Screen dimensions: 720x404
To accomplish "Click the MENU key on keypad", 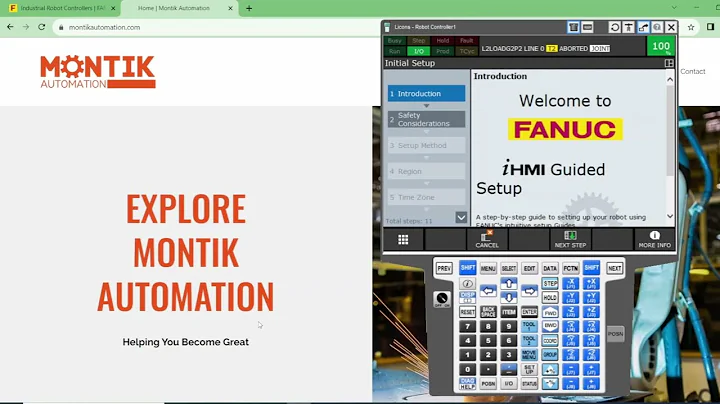I will pyautogui.click(x=488, y=268).
